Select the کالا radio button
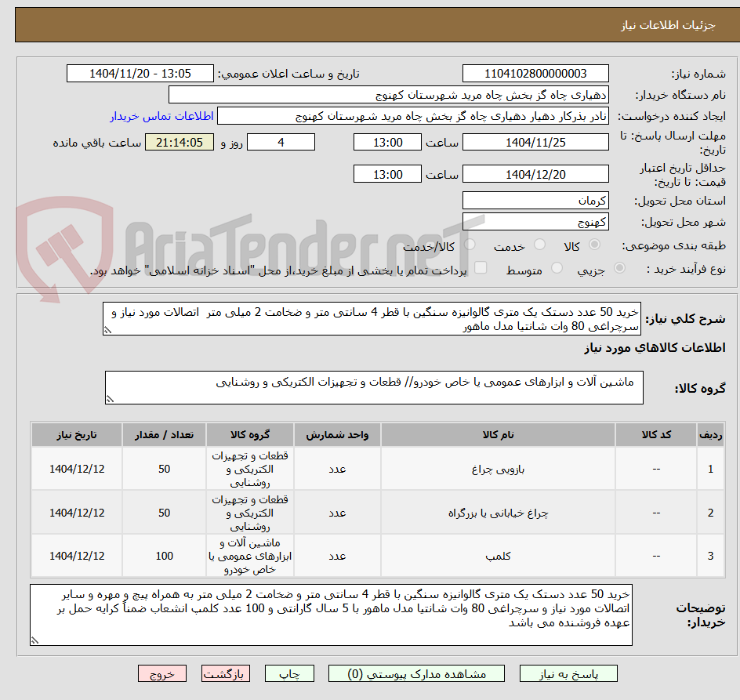The height and width of the screenshot is (700, 740). pos(595,245)
